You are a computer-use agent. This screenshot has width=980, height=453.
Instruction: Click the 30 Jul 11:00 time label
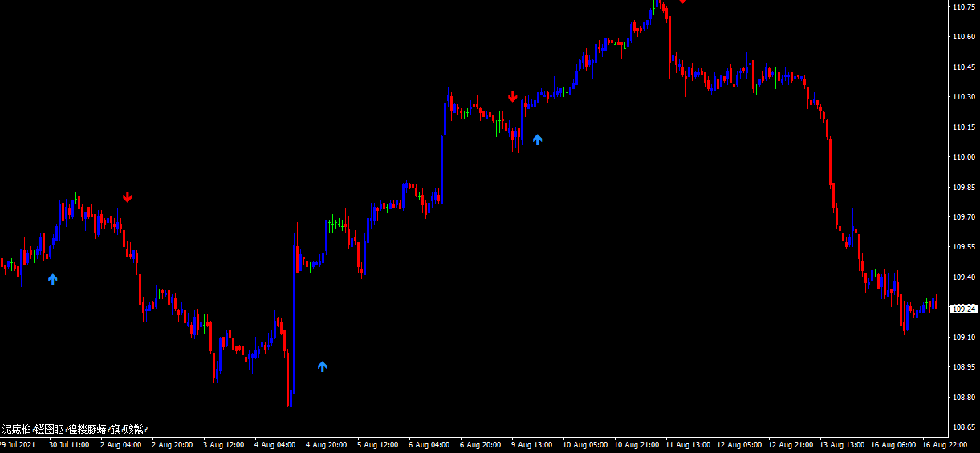pos(69,444)
